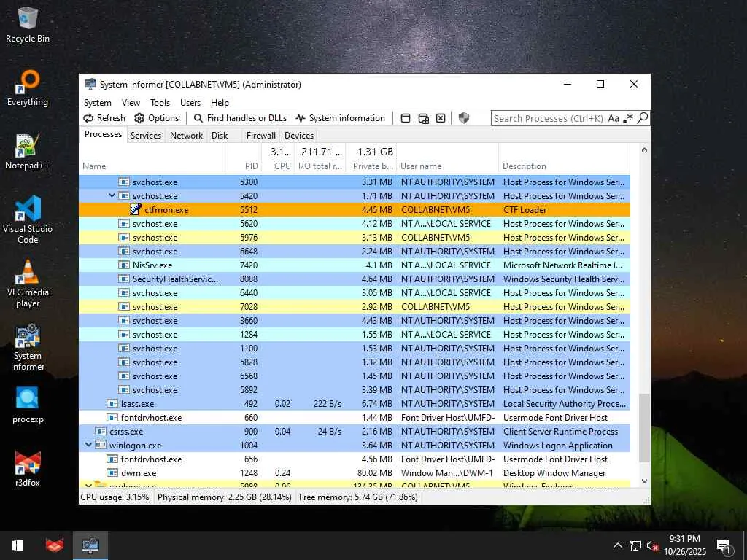Click the single window toolbar icon

click(x=406, y=118)
